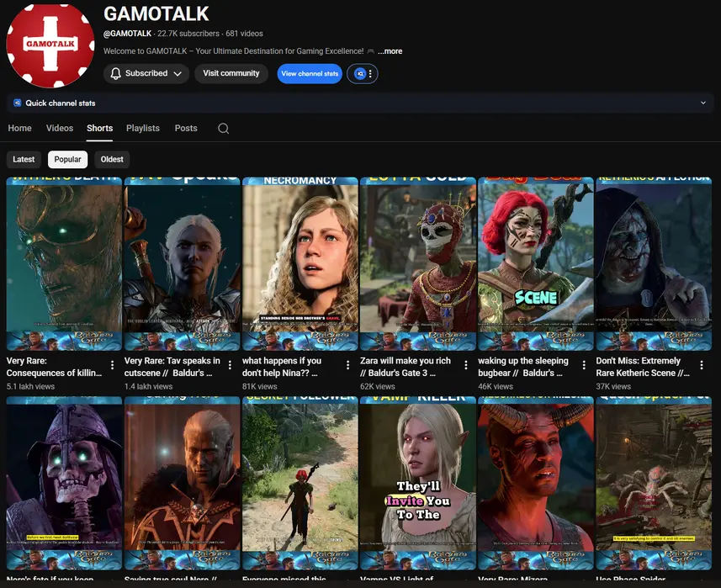
Task: Open the Subscribed dropdown chevron
Action: (x=178, y=73)
